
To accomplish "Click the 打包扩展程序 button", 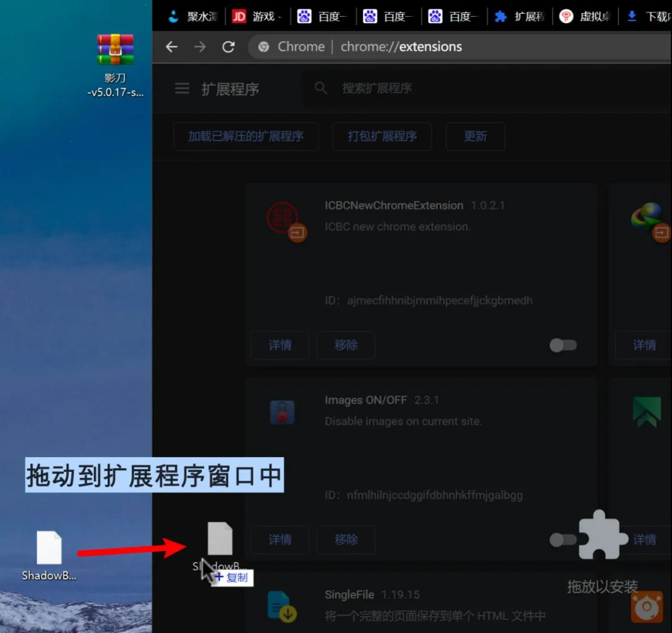I will (x=382, y=136).
